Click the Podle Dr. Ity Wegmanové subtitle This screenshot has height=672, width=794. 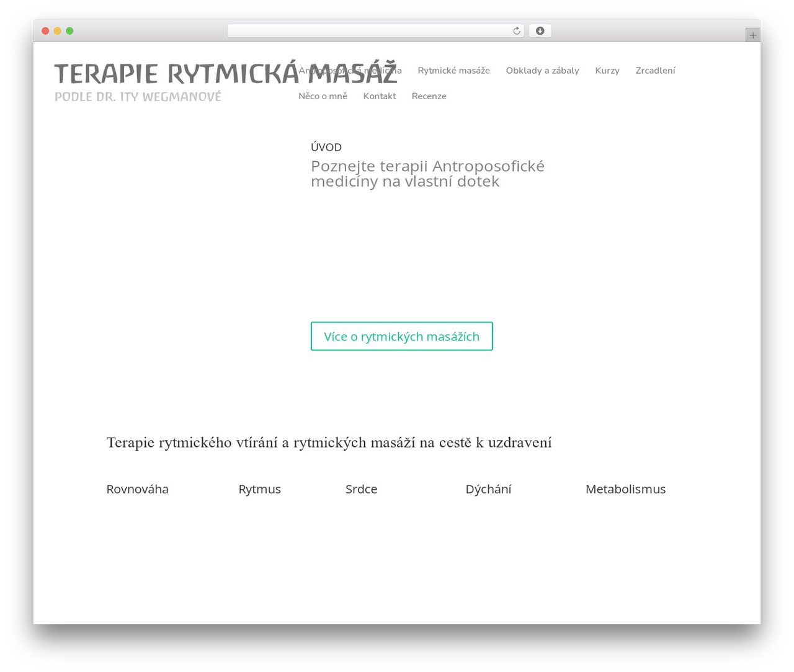[x=138, y=97]
